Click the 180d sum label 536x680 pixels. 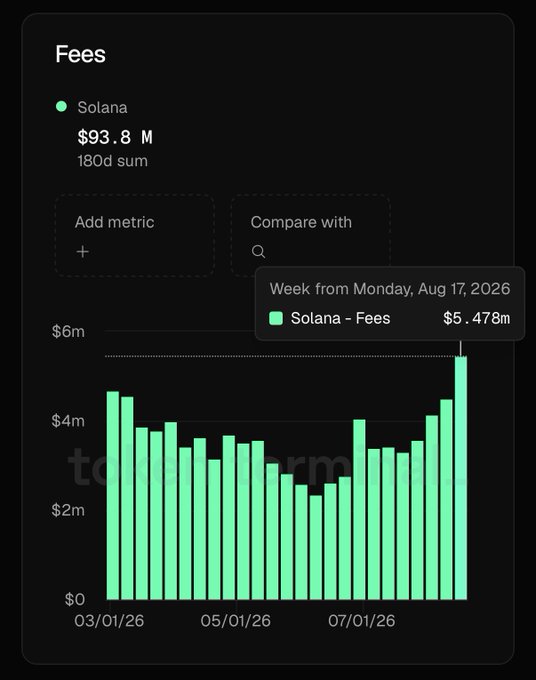pyautogui.click(x=112, y=161)
